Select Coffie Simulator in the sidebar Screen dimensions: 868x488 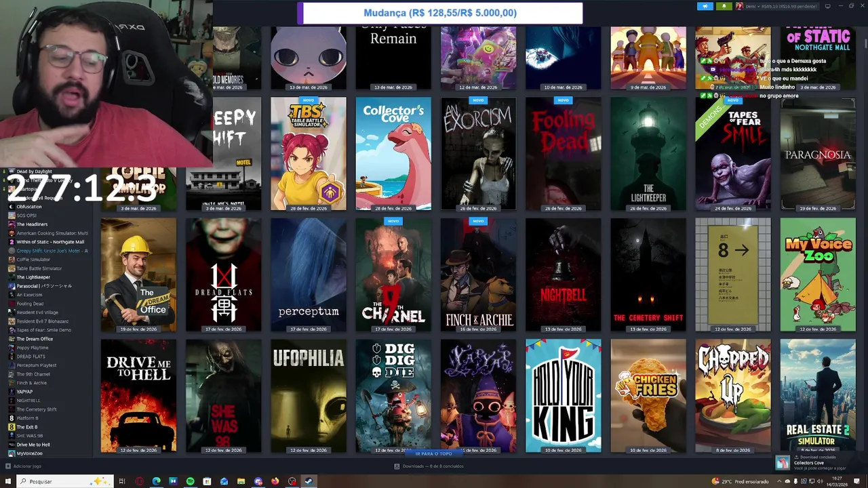pyautogui.click(x=33, y=260)
